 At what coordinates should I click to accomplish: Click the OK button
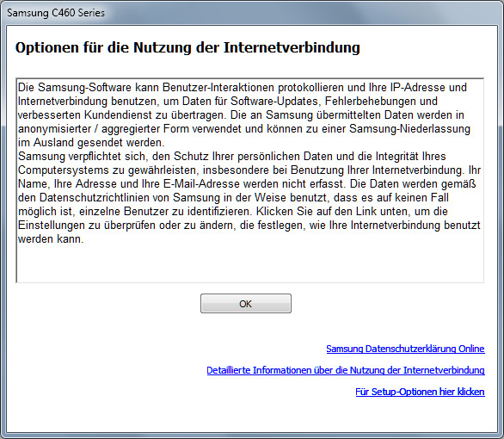click(246, 303)
